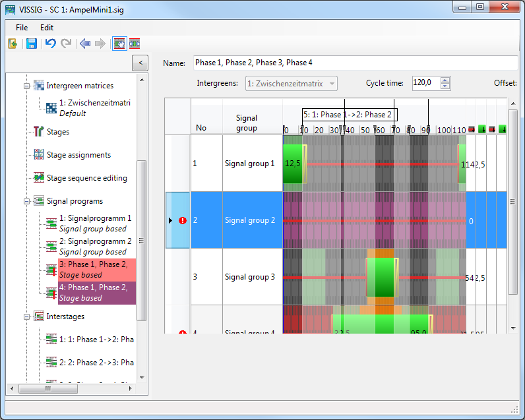Select Stage sequence editing in tree

coord(86,178)
